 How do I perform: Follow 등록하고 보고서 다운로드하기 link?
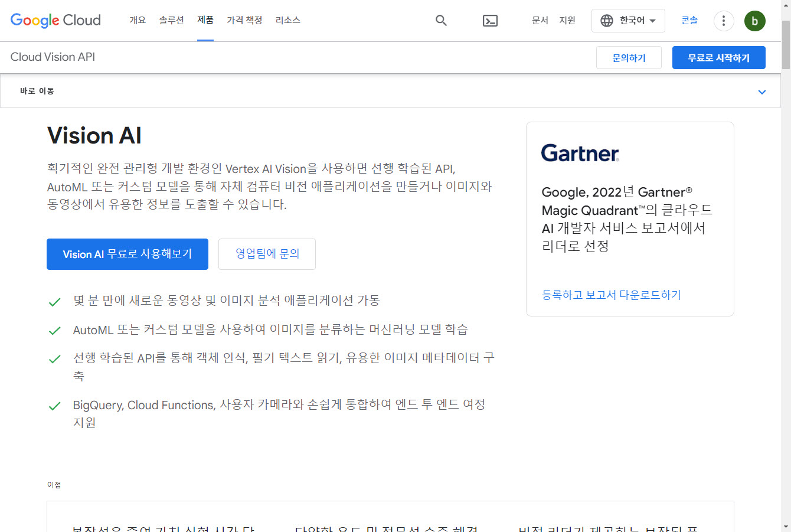pyautogui.click(x=611, y=295)
